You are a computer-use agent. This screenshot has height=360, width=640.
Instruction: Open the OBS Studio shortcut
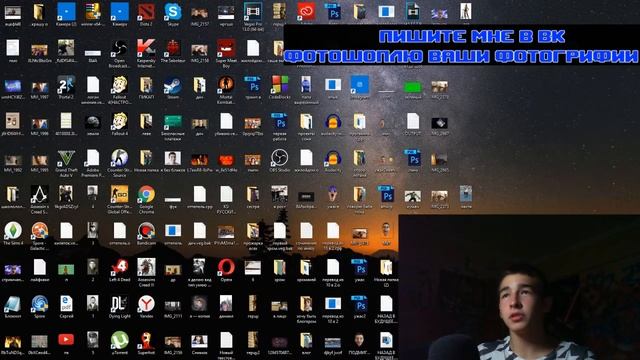280,159
